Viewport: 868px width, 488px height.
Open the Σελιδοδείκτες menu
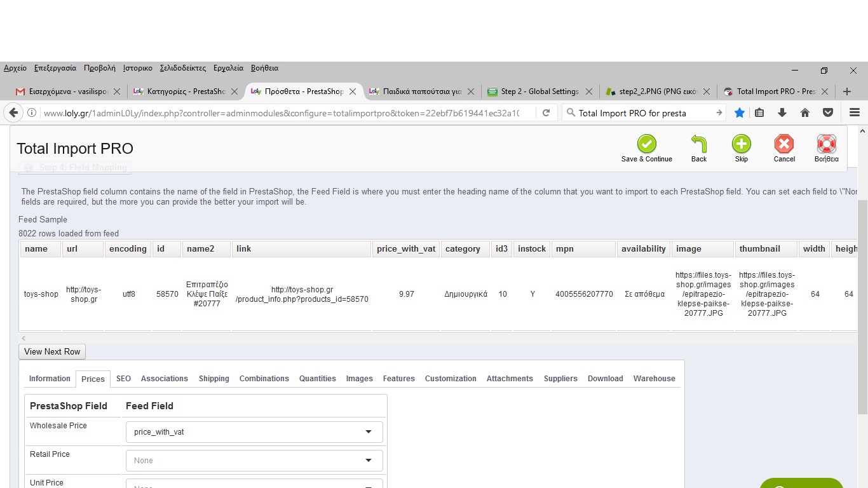(x=183, y=68)
